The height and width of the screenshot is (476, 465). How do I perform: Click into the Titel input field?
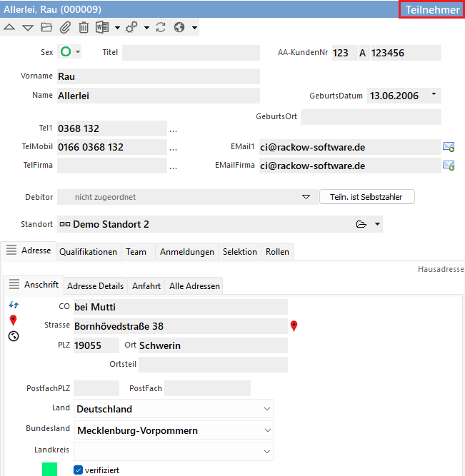(191, 53)
